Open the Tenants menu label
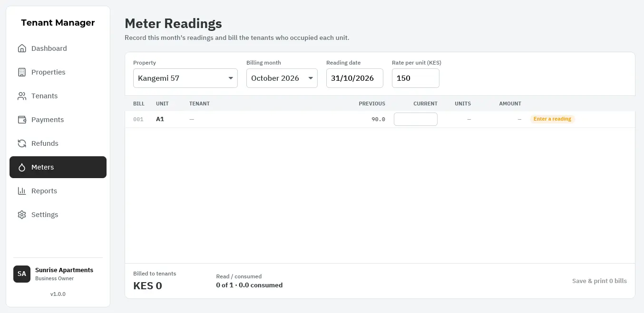 click(x=45, y=96)
